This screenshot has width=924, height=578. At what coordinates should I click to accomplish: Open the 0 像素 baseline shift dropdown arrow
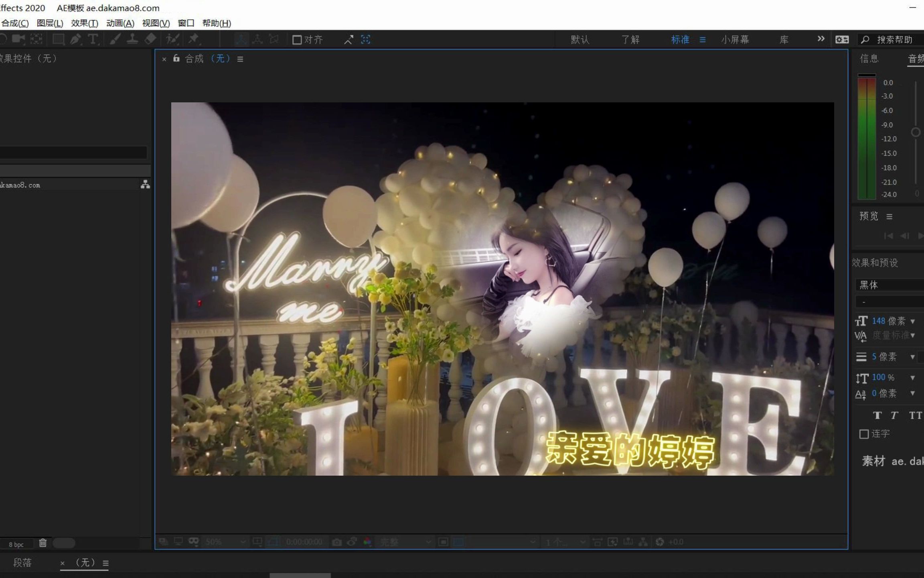point(912,393)
